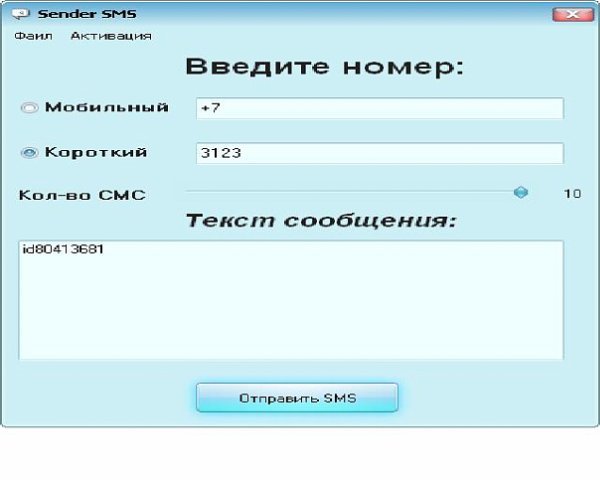Click the SMS count slider thumb
Image resolution: width=600 pixels, height=480 pixels.
click(520, 192)
